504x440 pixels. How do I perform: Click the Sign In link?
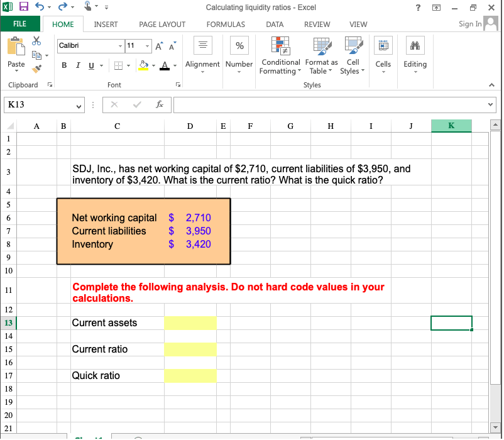pyautogui.click(x=469, y=24)
